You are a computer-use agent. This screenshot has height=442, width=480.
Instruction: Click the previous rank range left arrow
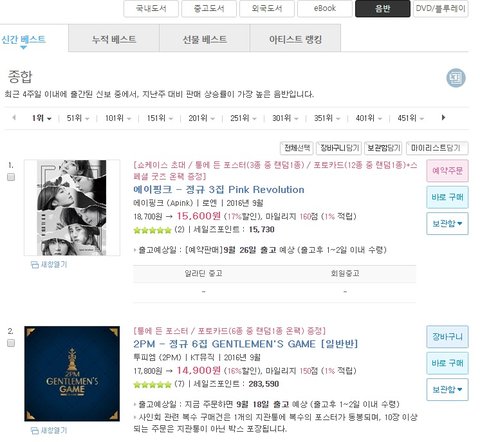[x=14, y=117]
